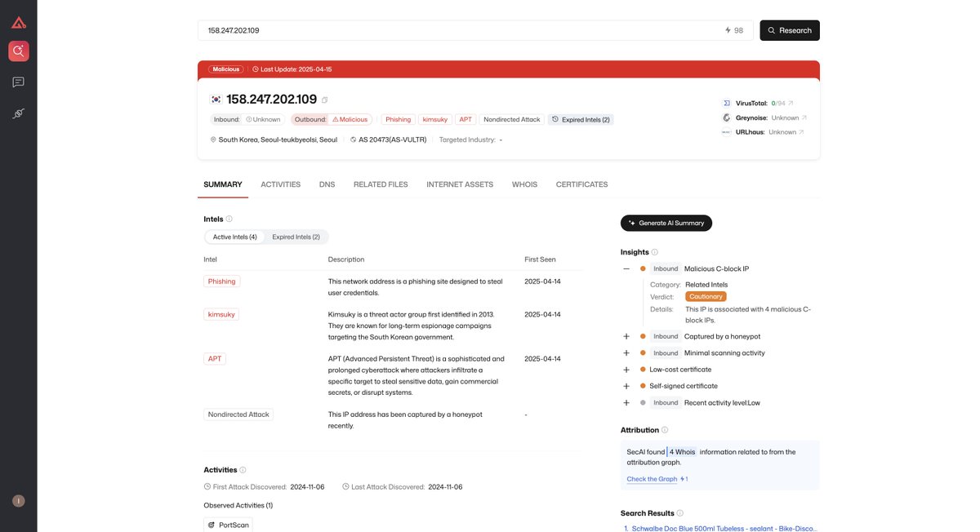Collapse the Malicious C-block IP insight
This screenshot has width=980, height=532.
tap(626, 268)
